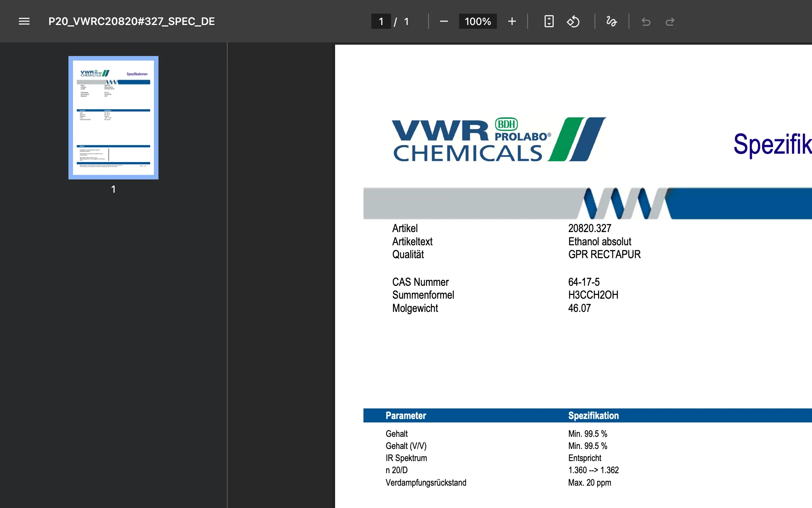
Task: Click the Ethanol absolut text
Action: 599,242
